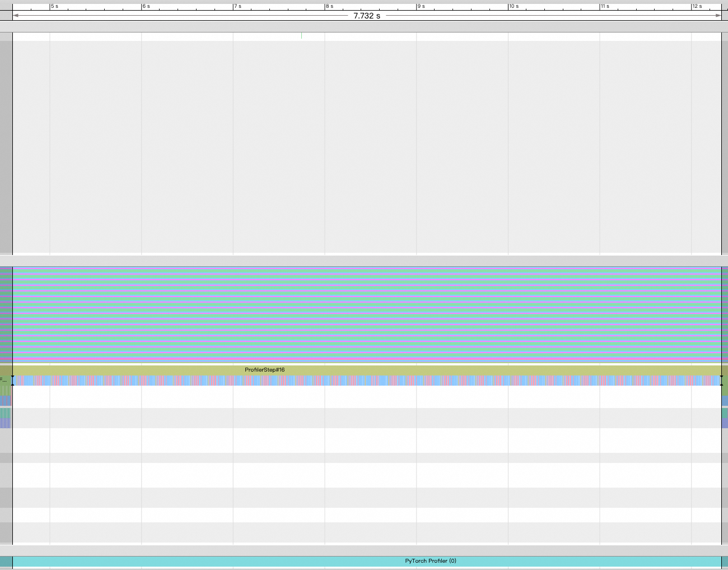Click the 6 s ruler mark
The height and width of the screenshot is (570, 728).
146,6
